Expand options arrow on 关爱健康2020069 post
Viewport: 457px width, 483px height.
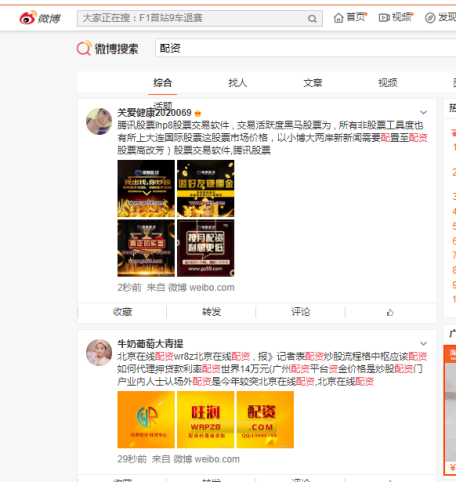click(423, 112)
